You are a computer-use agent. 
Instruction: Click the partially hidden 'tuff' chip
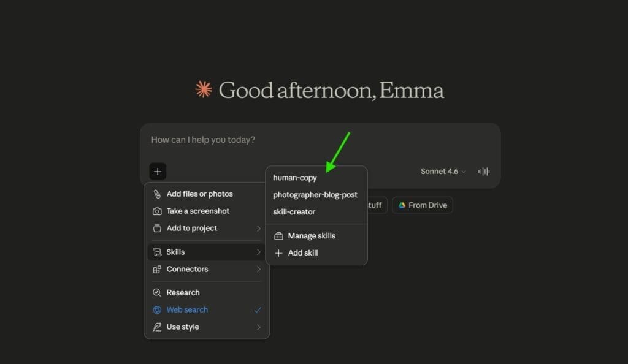click(377, 205)
